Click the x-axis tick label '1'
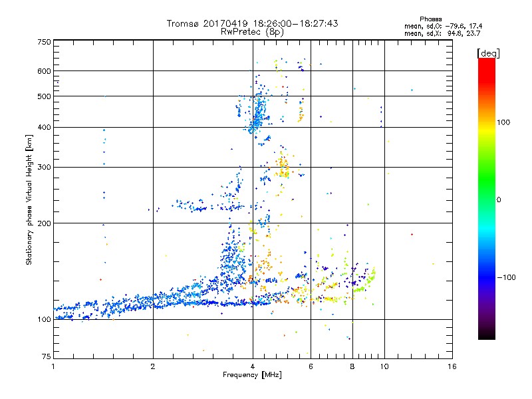 pos(53,366)
